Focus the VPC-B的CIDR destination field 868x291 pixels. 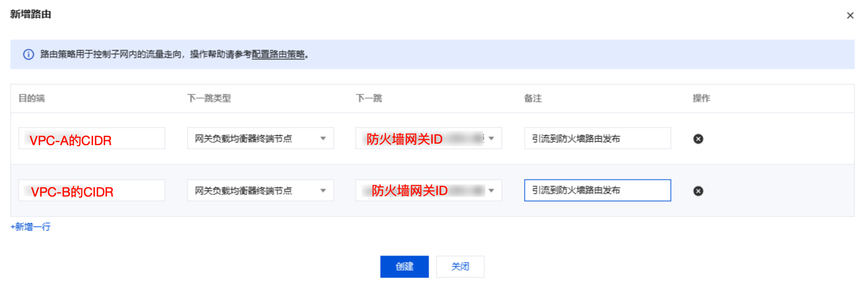(91, 191)
